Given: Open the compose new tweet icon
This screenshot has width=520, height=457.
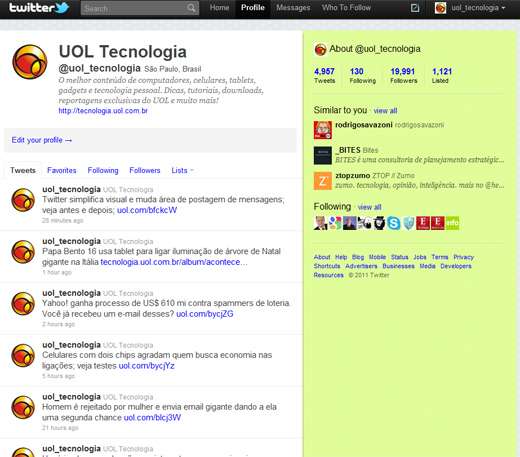Looking at the screenshot, I should (x=415, y=8).
